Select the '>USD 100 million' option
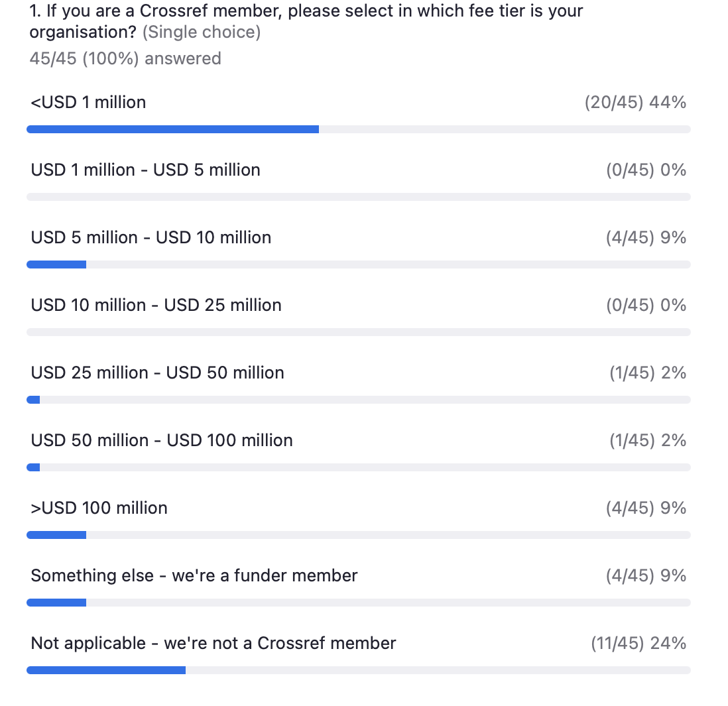The width and height of the screenshot is (728, 706). [x=99, y=508]
